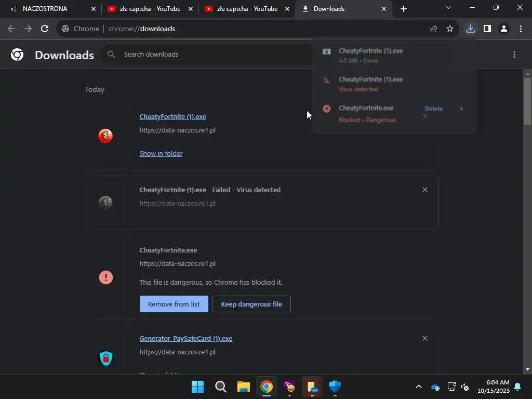
Task: Click Delete for blocked CheatyFortnite.exe
Action: point(434,109)
